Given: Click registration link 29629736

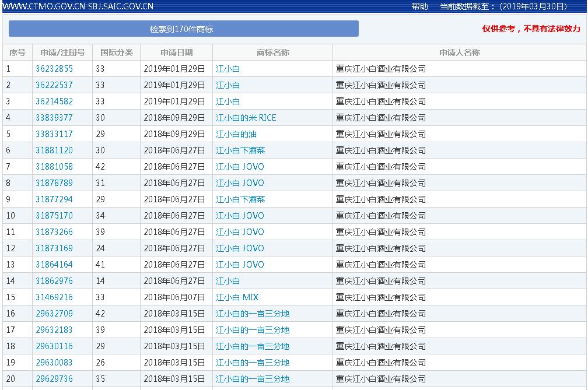Looking at the screenshot, I should [x=54, y=379].
